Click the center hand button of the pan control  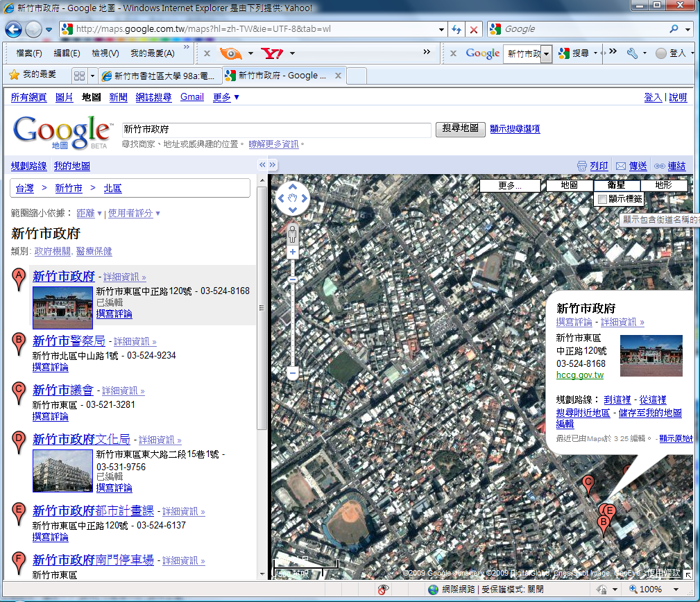coord(292,198)
